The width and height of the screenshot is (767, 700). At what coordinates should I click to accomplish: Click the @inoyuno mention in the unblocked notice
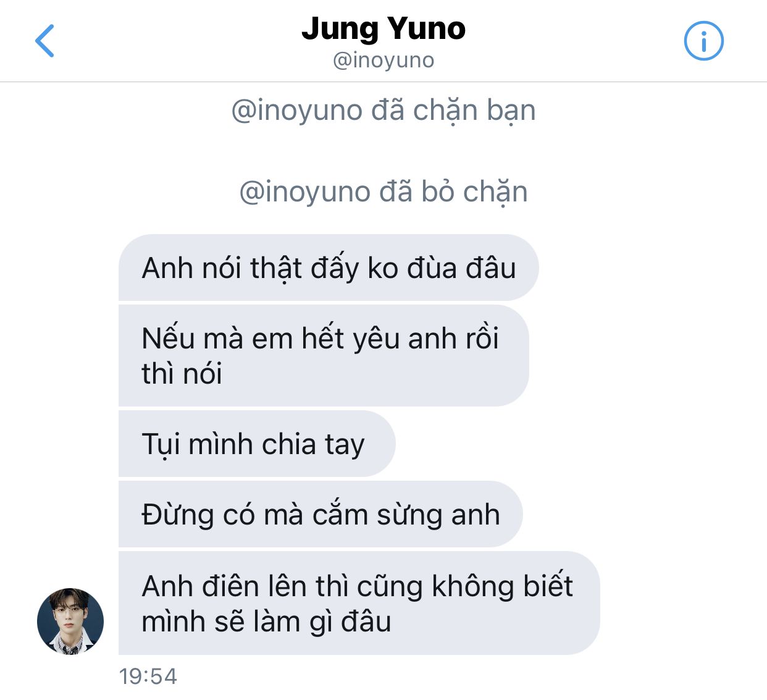304,192
